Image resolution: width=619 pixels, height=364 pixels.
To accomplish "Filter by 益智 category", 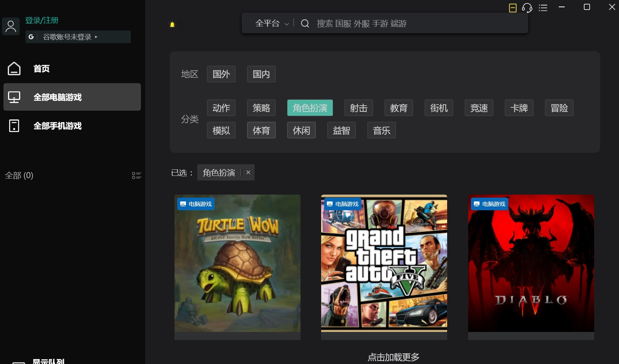I will click(341, 130).
